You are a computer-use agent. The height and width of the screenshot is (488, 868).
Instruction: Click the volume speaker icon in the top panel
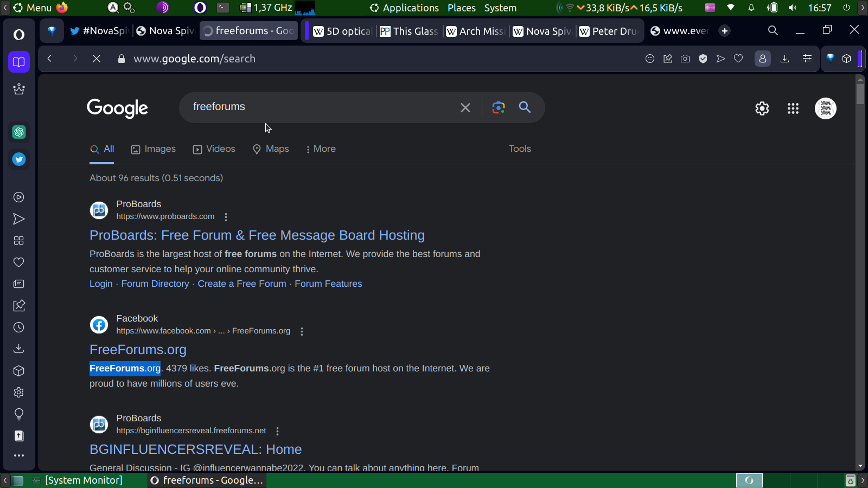[x=793, y=8]
